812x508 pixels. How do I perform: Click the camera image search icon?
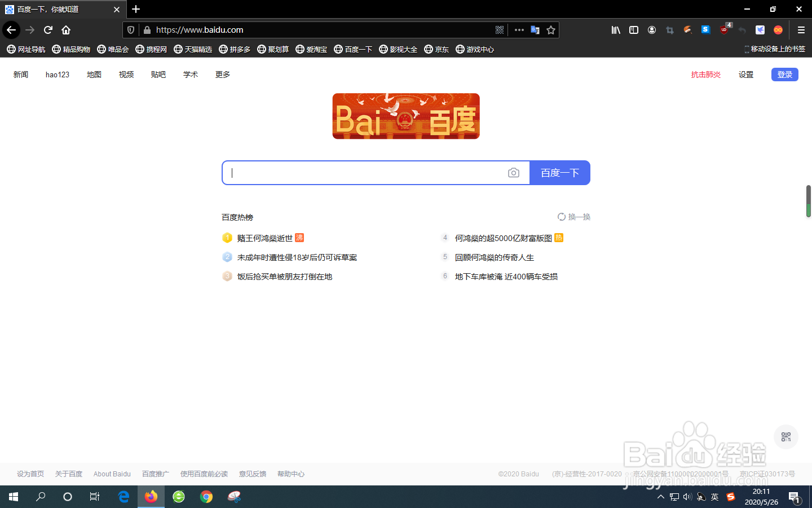coord(513,173)
